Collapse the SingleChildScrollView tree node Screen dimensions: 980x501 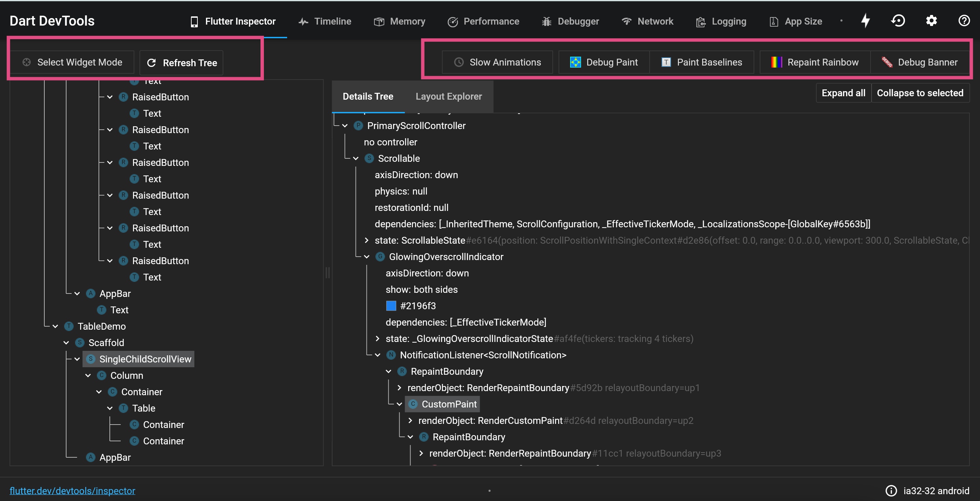[x=77, y=359]
